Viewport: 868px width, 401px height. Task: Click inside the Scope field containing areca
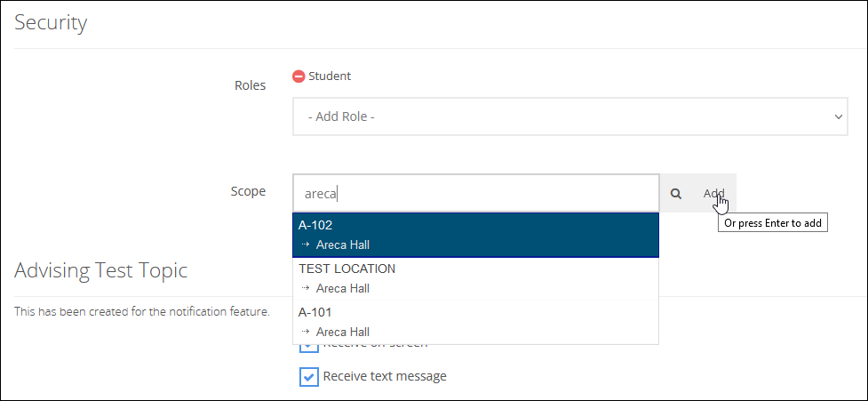coord(475,193)
